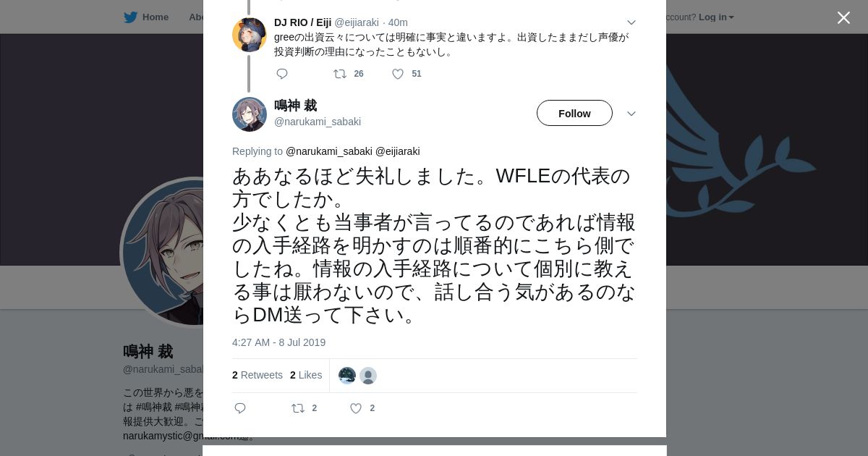
Task: Open the @eijiaraki mention in Replying to
Action: pyautogui.click(x=397, y=151)
